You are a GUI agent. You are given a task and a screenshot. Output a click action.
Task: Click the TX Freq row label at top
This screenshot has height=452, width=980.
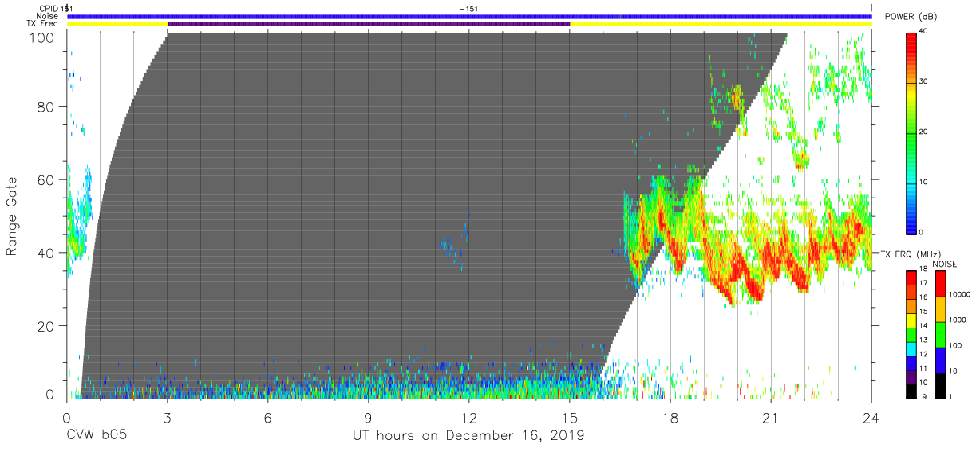pyautogui.click(x=44, y=24)
